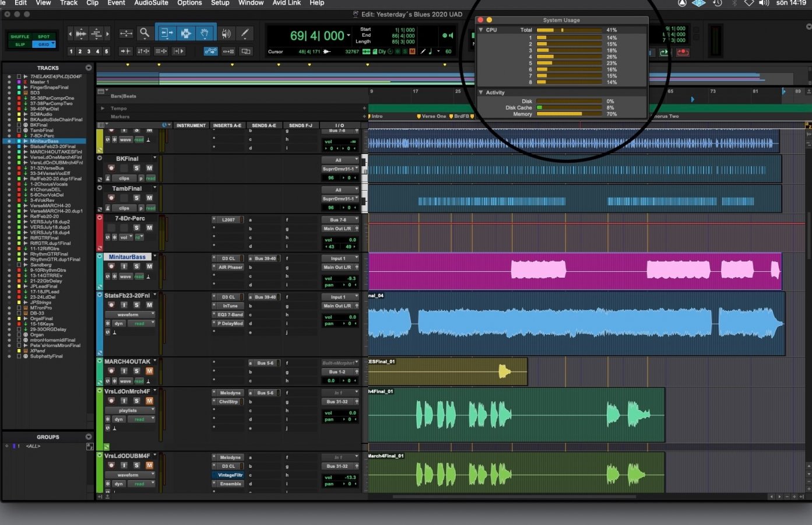Screen dimensions: 812x525
Task: Activate the Scrubber speaker tool
Action: pos(226,34)
